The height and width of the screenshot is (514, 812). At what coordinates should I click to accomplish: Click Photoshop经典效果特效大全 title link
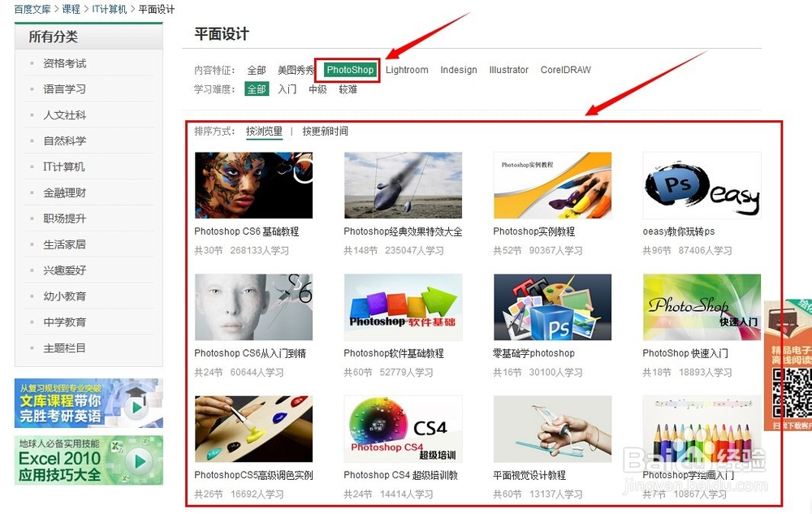point(403,231)
